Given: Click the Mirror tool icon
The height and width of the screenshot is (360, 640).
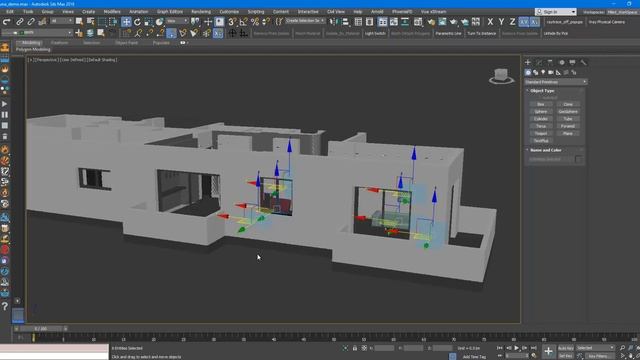Looking at the screenshot, I should (333, 22).
